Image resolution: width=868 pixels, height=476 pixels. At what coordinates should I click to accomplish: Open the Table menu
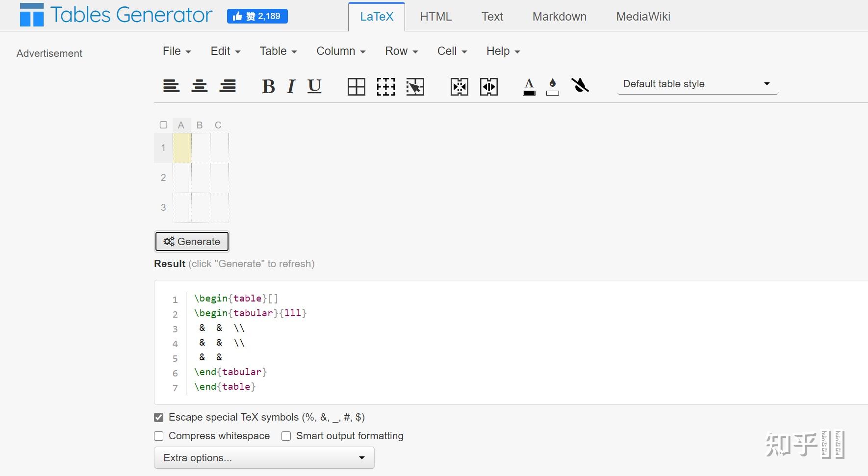pos(278,51)
